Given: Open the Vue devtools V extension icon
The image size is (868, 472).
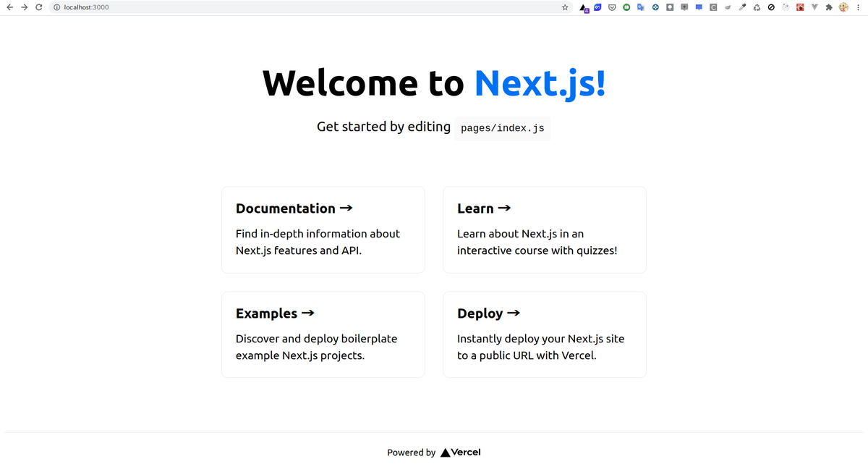Looking at the screenshot, I should click(x=814, y=7).
